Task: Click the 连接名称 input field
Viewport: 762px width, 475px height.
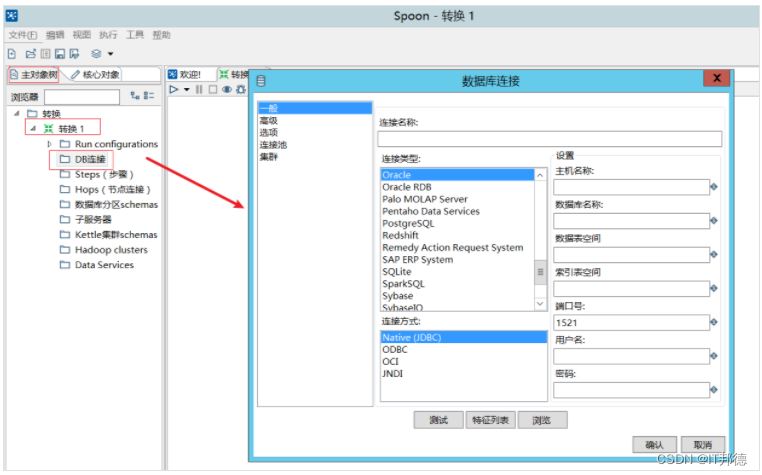Action: (x=549, y=139)
